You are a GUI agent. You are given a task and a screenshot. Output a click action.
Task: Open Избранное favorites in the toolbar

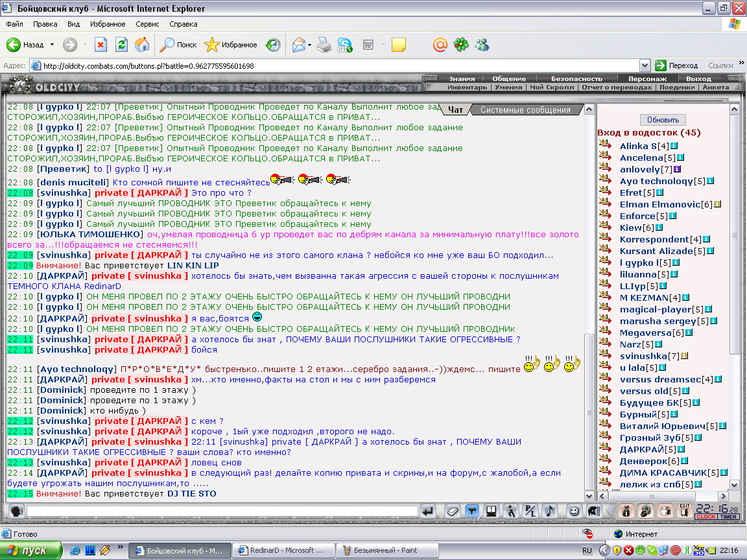point(231,45)
